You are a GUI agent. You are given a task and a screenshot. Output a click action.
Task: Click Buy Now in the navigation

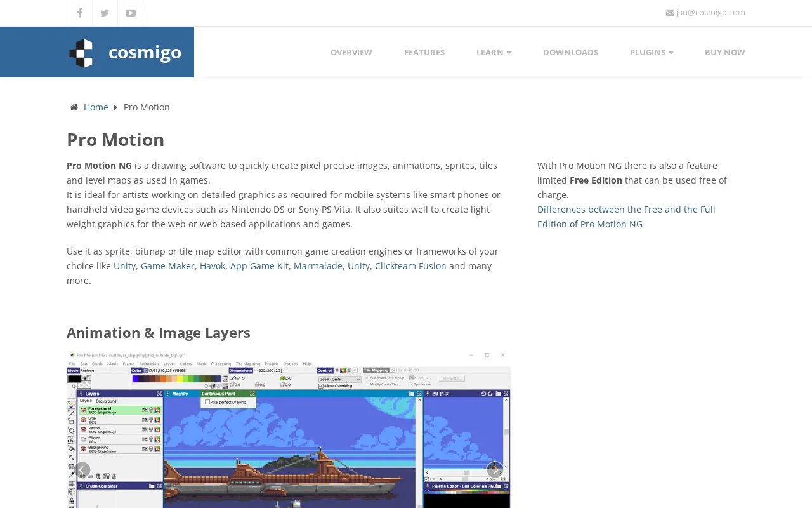pos(724,52)
